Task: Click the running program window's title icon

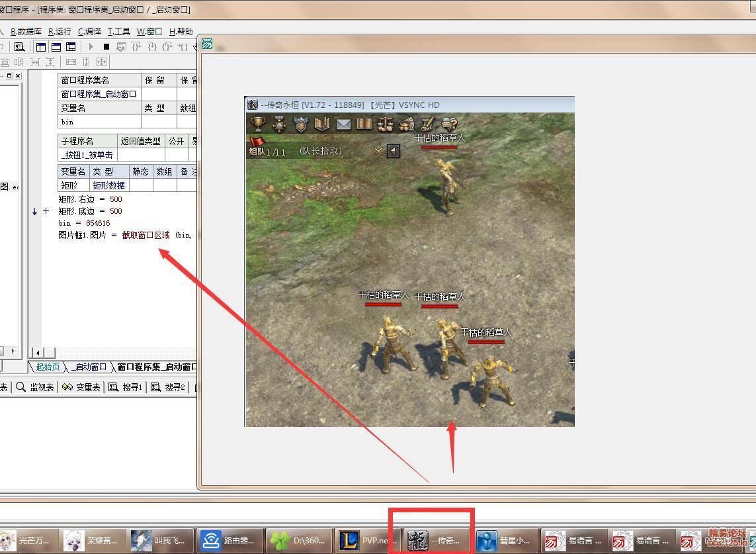Action: pos(207,44)
